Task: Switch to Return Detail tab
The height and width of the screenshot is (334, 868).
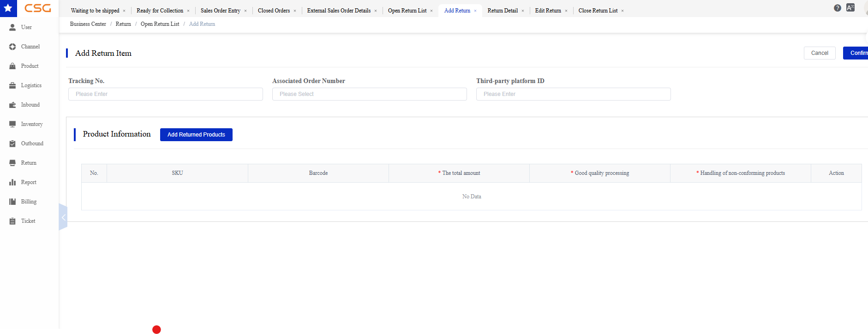Action: click(503, 11)
